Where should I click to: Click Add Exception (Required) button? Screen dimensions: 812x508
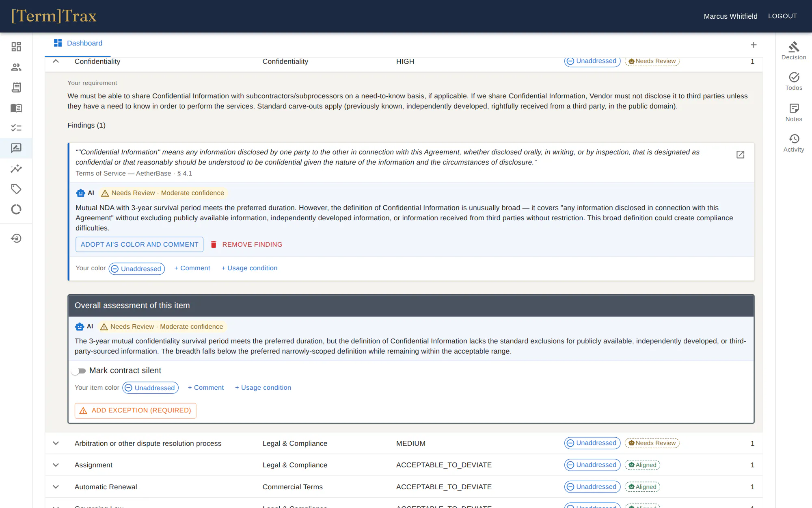coord(135,410)
